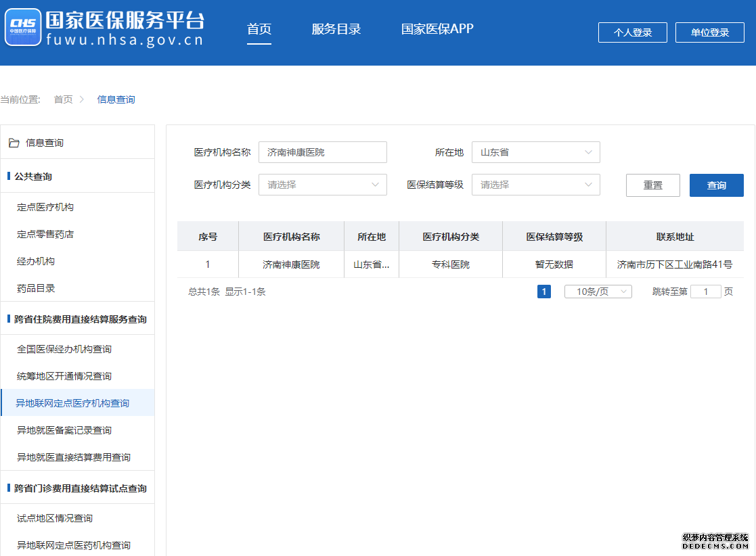The width and height of the screenshot is (756, 556).
Task: Click the 单位登录 button
Action: point(710,32)
